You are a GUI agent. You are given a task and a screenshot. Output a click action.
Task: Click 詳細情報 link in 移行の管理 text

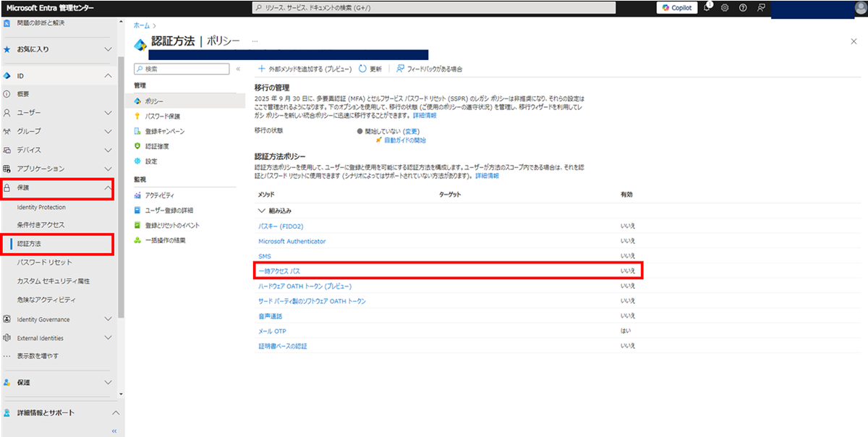425,115
